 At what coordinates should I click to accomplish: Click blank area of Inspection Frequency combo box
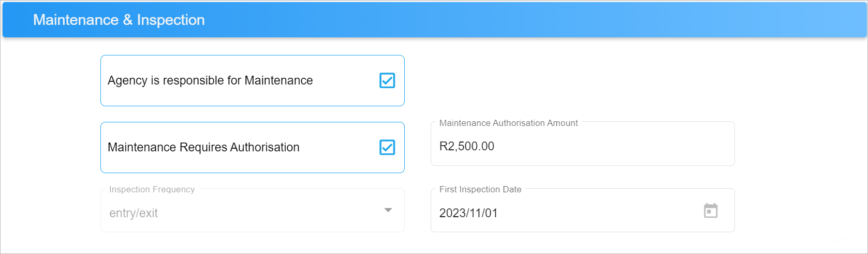click(269, 213)
